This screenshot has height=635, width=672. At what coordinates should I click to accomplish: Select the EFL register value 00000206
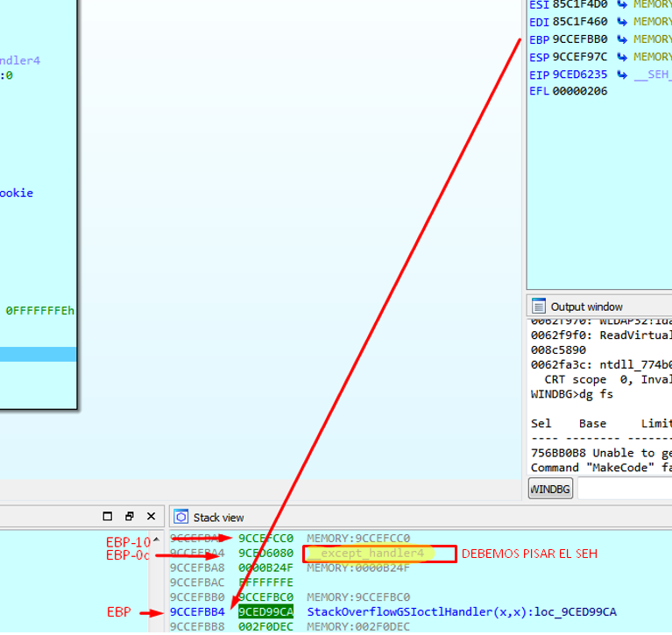pos(580,92)
